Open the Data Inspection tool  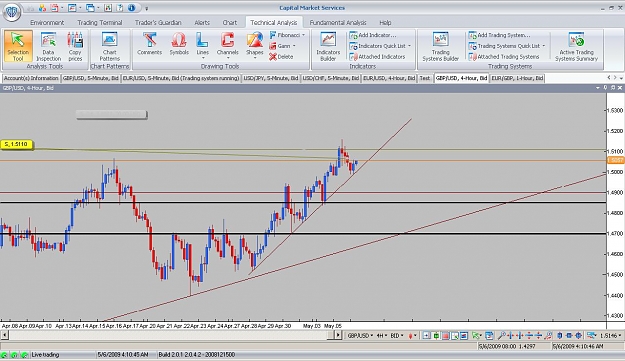48,46
